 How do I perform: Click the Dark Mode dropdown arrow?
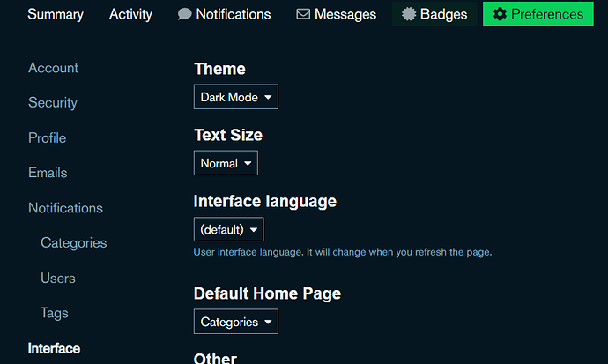(267, 97)
